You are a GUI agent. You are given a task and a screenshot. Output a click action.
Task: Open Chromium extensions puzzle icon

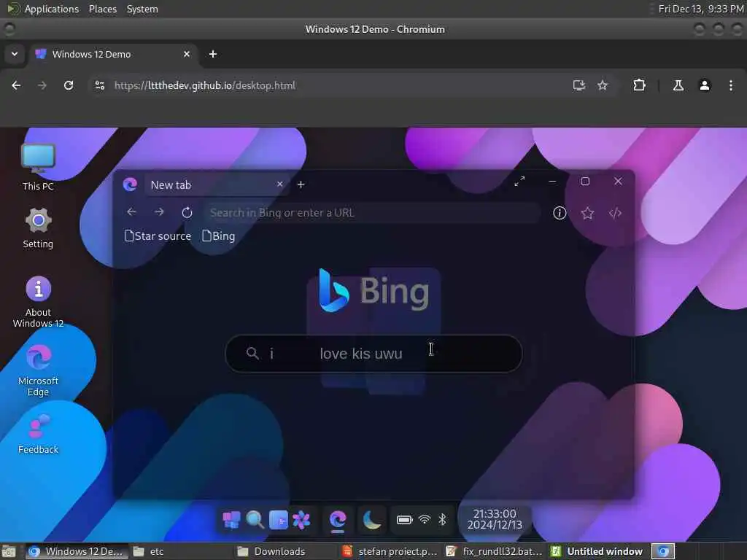pos(639,85)
